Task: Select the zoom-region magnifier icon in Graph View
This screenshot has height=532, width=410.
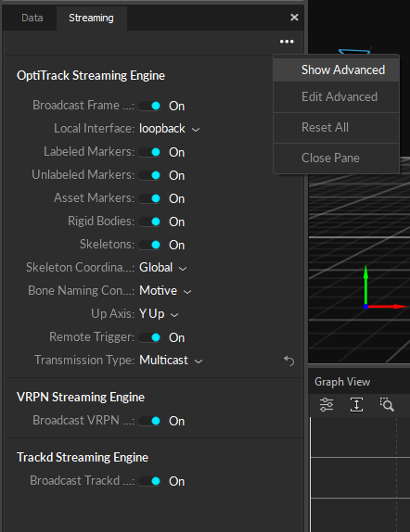Action: [387, 405]
